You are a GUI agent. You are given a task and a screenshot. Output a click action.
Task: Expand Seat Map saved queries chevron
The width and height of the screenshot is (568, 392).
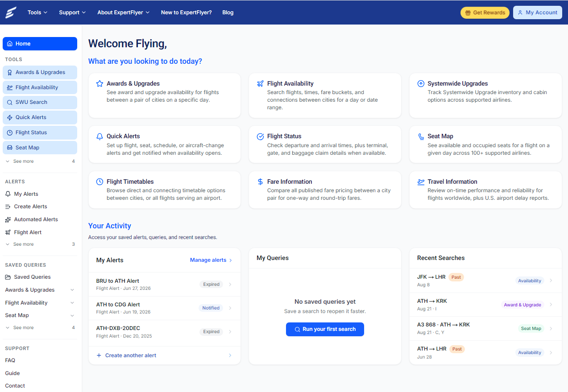click(x=72, y=315)
